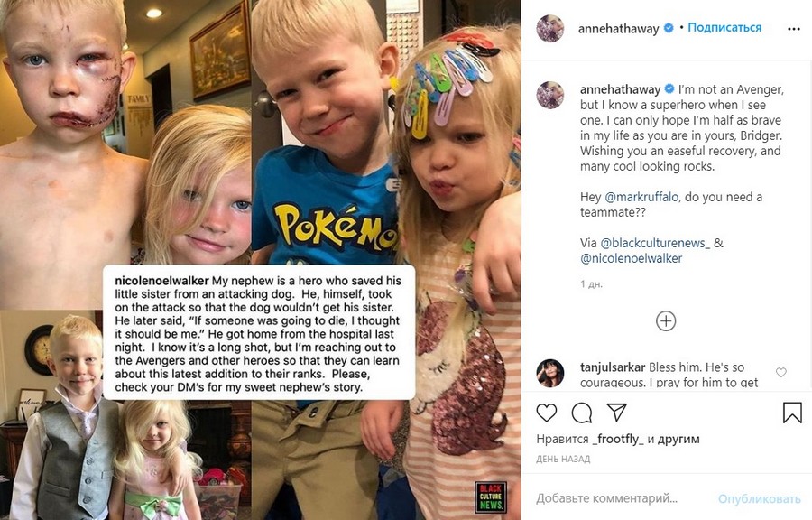Click the Black Culture News logo on photo
Screen dimensions: 812x520
tap(491, 497)
